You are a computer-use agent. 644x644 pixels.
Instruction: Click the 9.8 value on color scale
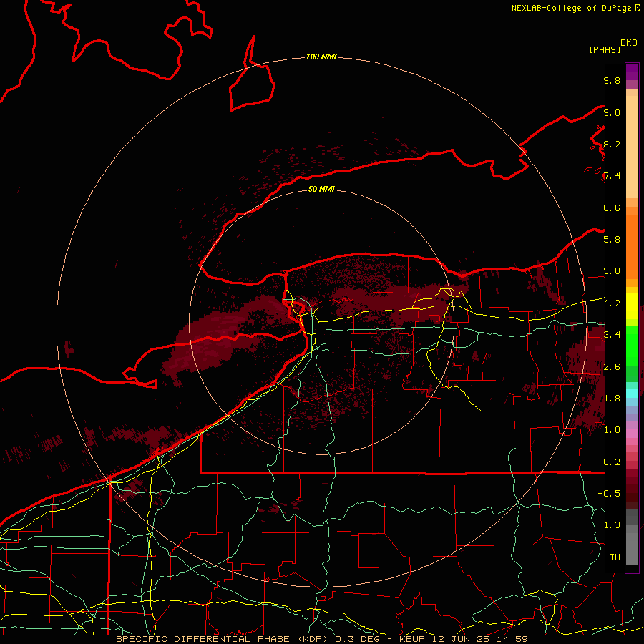click(612, 80)
